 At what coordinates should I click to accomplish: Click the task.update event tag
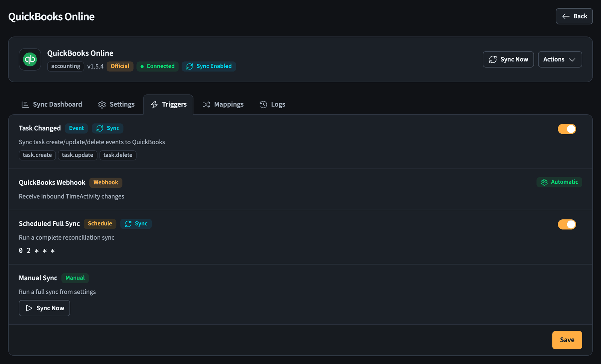pyautogui.click(x=77, y=155)
